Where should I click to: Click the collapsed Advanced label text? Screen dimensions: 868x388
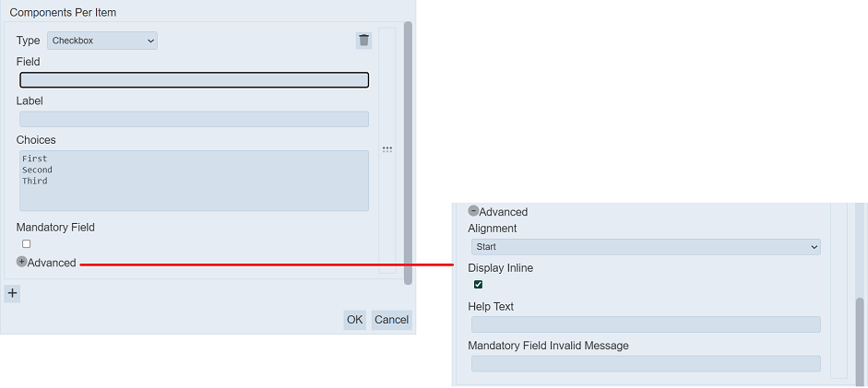pyautogui.click(x=52, y=263)
